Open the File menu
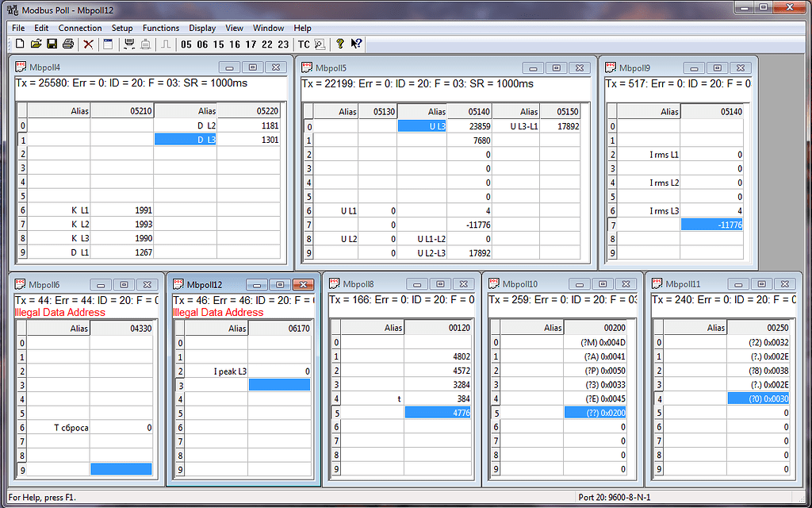812x508 pixels. (x=18, y=28)
